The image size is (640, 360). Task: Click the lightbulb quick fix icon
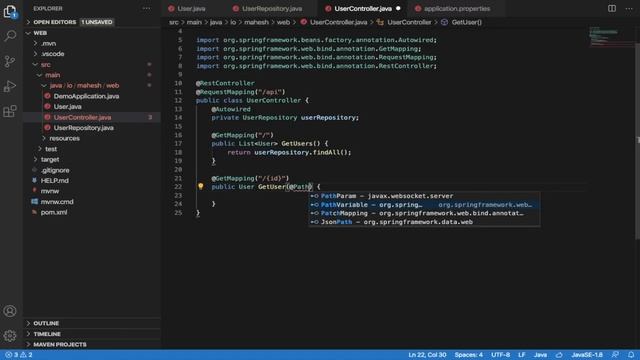click(x=200, y=186)
